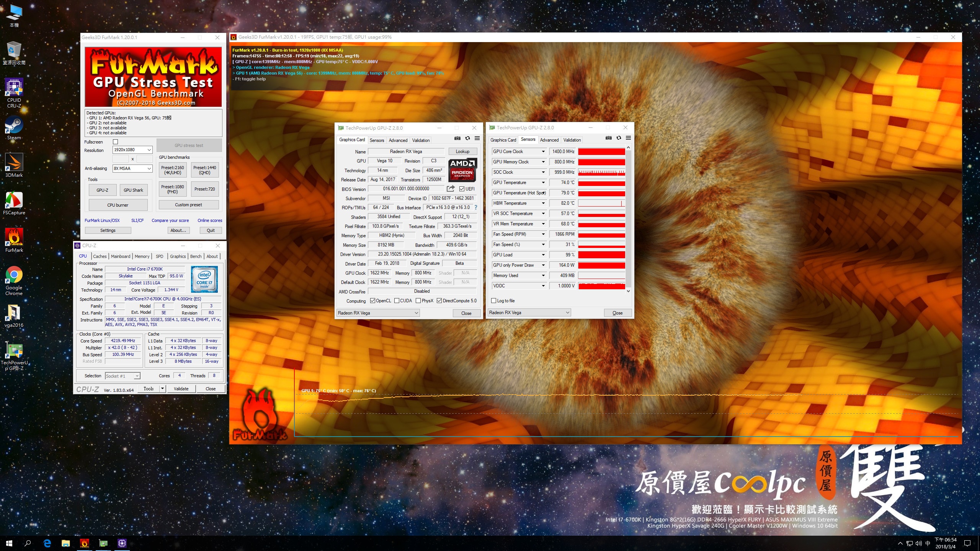Open Microsoft Edge from taskbar

47,543
